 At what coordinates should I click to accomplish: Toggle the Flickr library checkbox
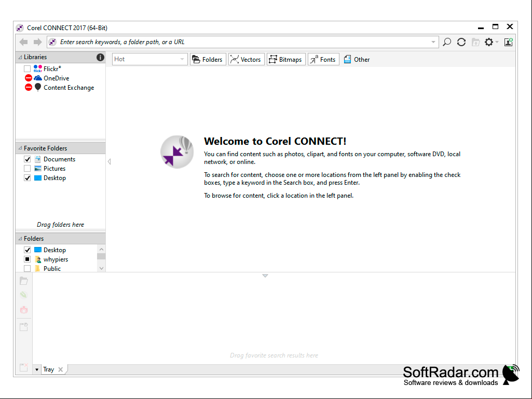27,69
